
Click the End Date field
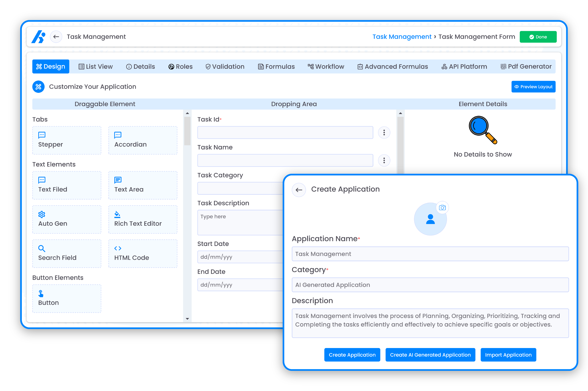(x=240, y=285)
